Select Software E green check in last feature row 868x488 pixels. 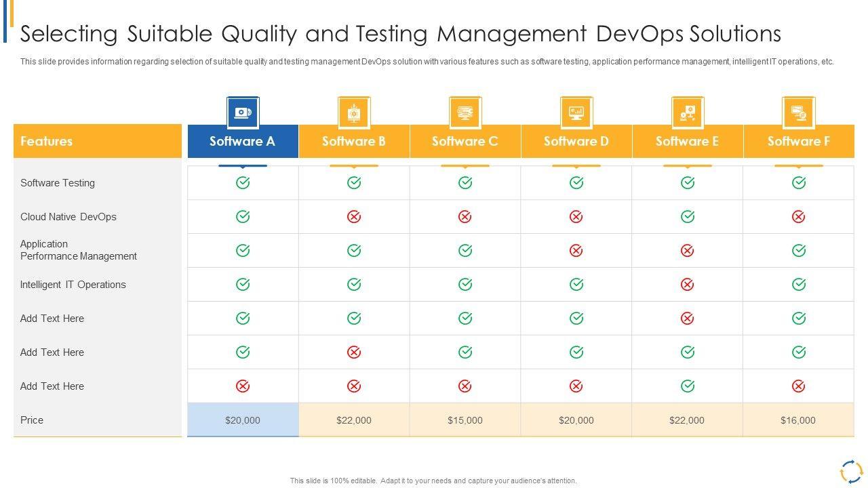(x=688, y=386)
